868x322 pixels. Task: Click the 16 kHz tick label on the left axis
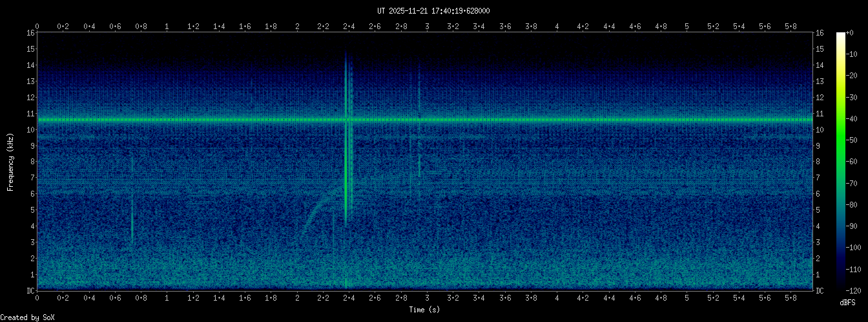tap(30, 33)
